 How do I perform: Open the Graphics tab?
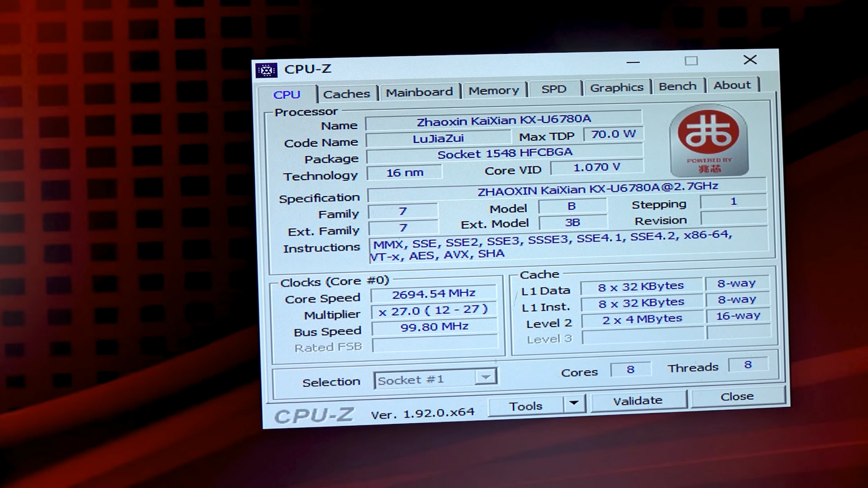coord(617,87)
